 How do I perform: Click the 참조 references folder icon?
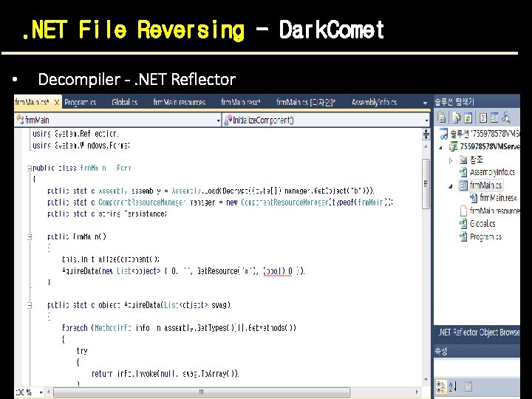click(463, 160)
